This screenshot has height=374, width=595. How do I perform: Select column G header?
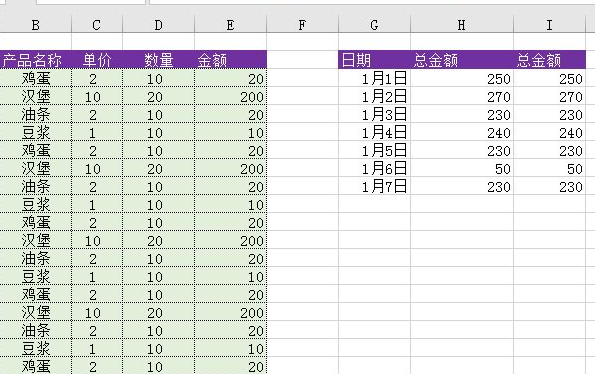(x=374, y=25)
